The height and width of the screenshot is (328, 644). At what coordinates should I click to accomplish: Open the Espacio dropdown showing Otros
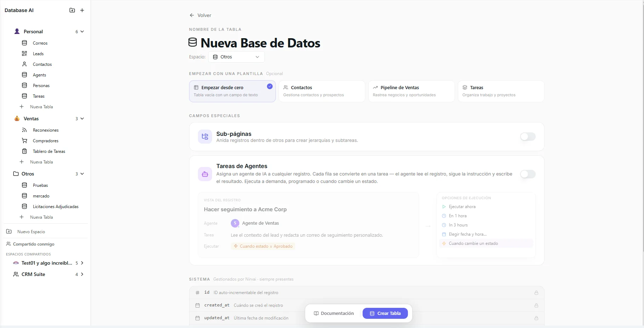(x=236, y=57)
